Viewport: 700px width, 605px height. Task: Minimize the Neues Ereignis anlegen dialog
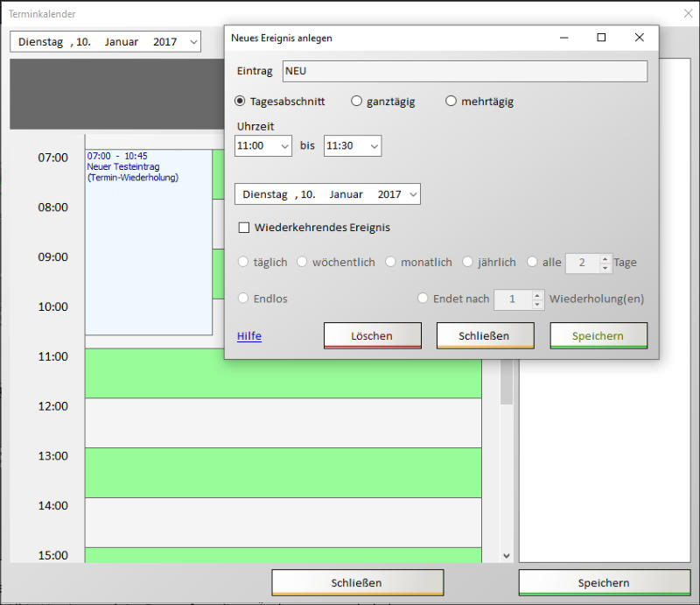click(563, 38)
